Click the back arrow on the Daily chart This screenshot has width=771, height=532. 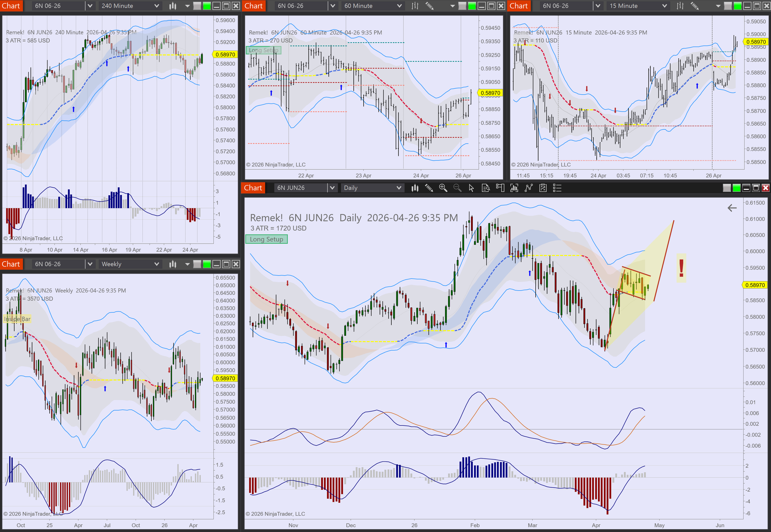(732, 208)
